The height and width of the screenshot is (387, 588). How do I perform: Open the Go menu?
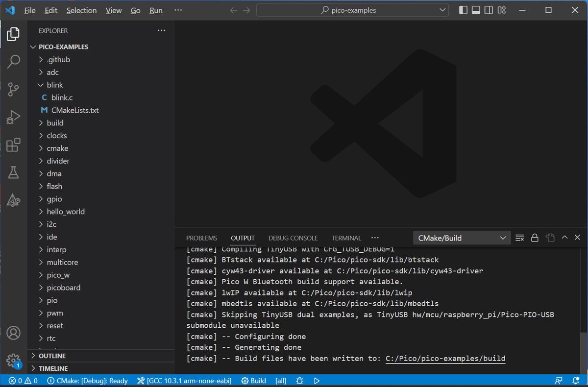136,10
